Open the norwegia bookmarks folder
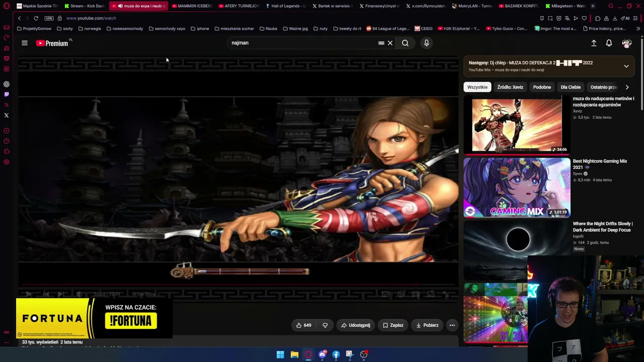This screenshot has height=362, width=644. (x=90, y=29)
